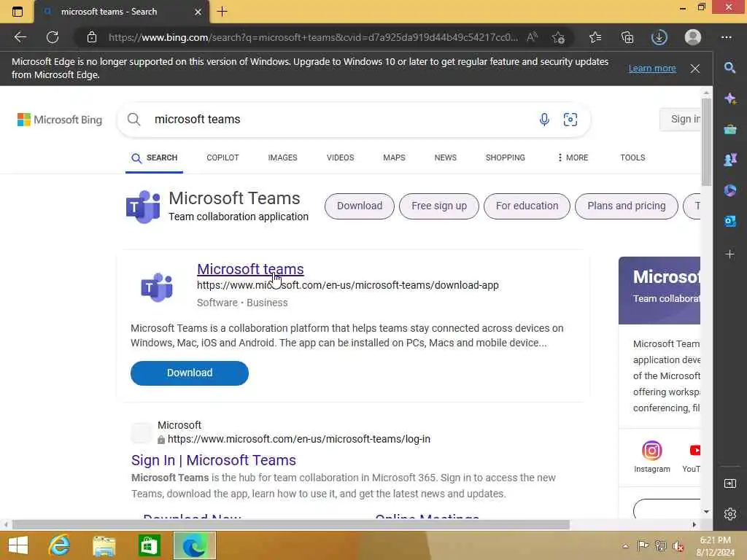747x560 pixels.
Task: Add a sidebar app with plus
Action: (729, 254)
